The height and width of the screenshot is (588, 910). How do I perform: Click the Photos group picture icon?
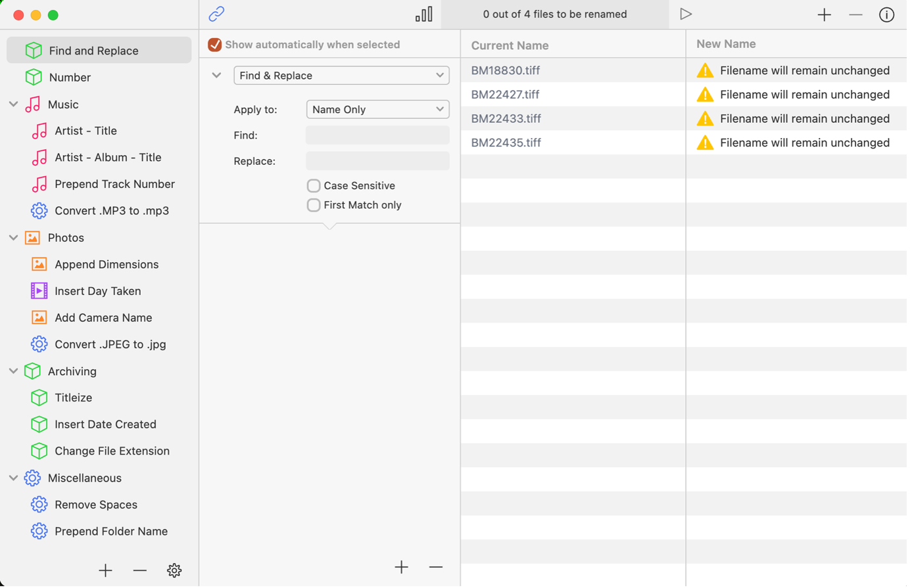pyautogui.click(x=32, y=238)
